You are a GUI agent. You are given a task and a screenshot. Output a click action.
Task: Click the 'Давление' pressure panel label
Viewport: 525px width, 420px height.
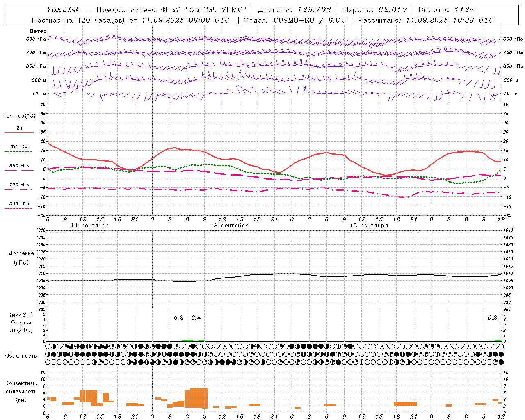click(21, 253)
